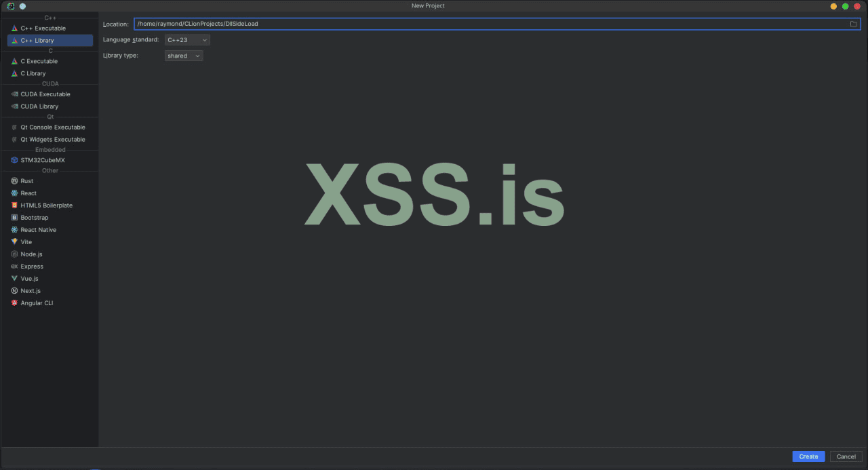Close the New Project dialog red button
This screenshot has height=470, width=868.
(x=857, y=6)
